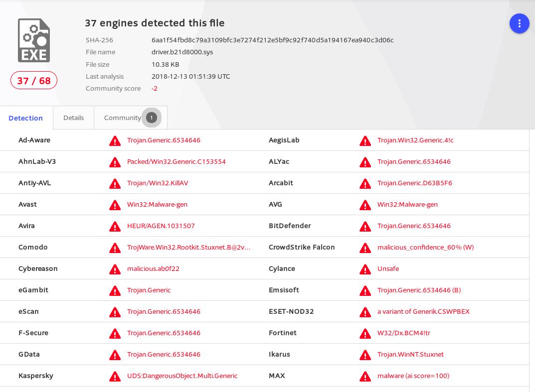
Task: Click the Cylance Unsafe result text
Action: 388,268
